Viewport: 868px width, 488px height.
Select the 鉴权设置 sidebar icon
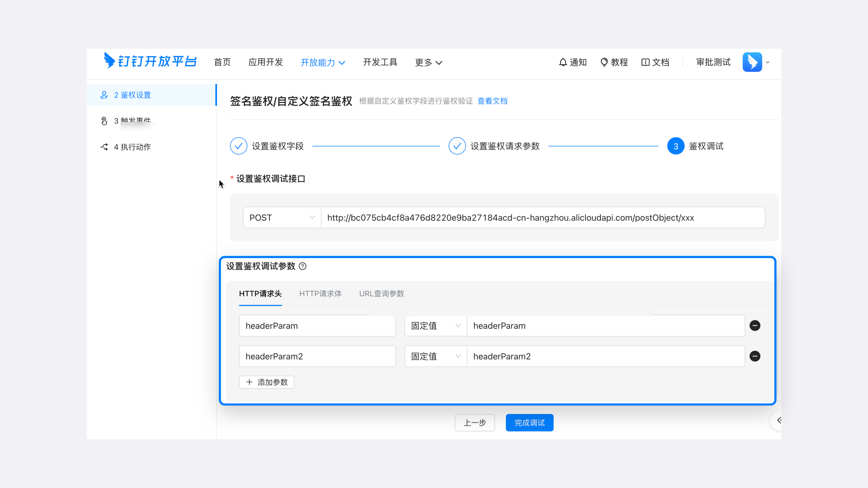point(104,95)
